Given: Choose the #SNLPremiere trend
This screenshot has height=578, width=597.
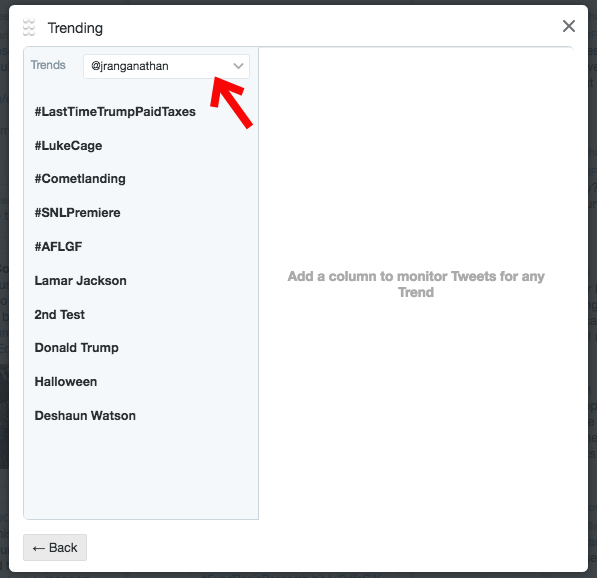Looking at the screenshot, I should [x=77, y=213].
